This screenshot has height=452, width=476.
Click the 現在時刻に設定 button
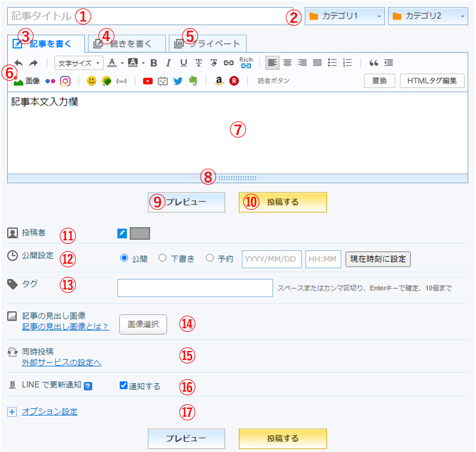378,259
